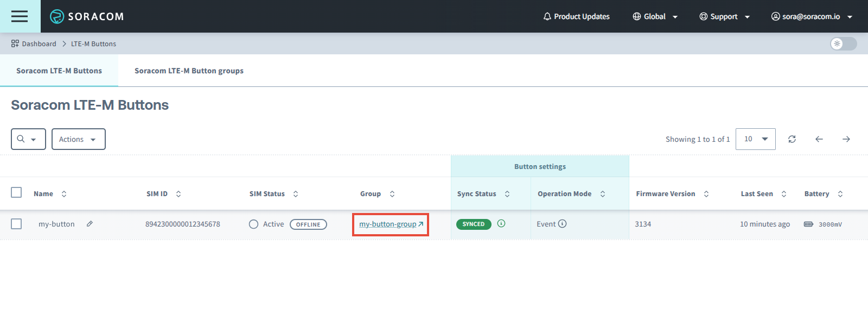The image size is (868, 326).
Task: Open the Support menu
Action: (x=724, y=16)
